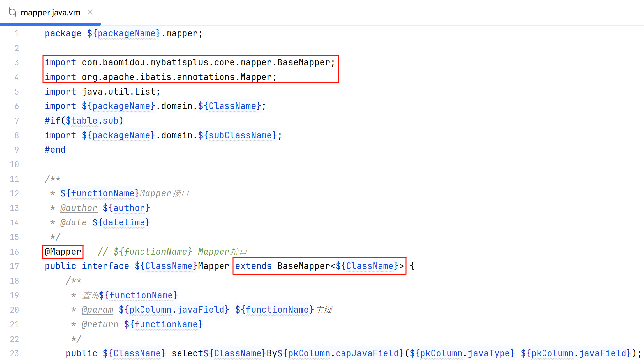644x361 pixels.
Task: Click line number 16 in gutter
Action: [14, 252]
